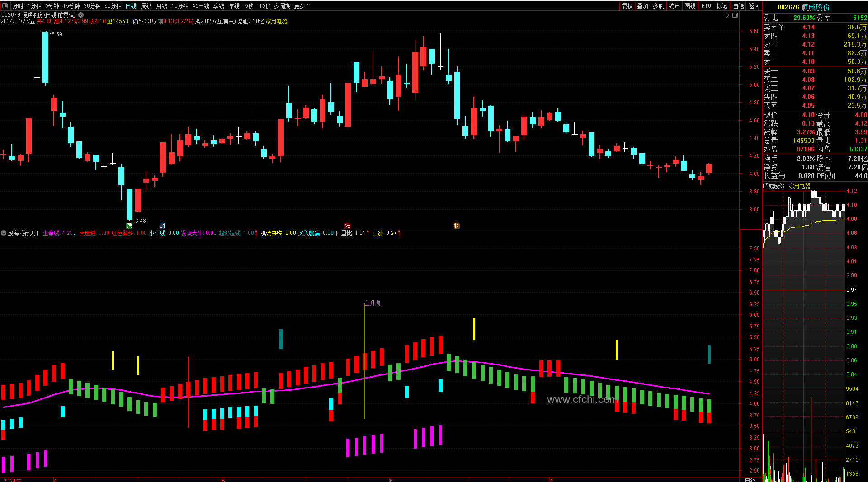This screenshot has width=868, height=482.
Task: Click the 卖五 ask price 4.14
Action: (808, 27)
